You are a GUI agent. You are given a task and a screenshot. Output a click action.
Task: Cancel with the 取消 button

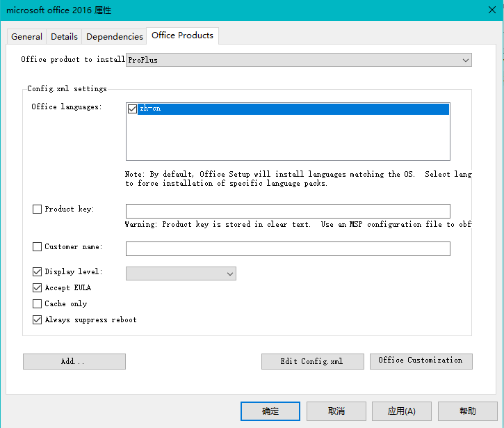tap(336, 411)
